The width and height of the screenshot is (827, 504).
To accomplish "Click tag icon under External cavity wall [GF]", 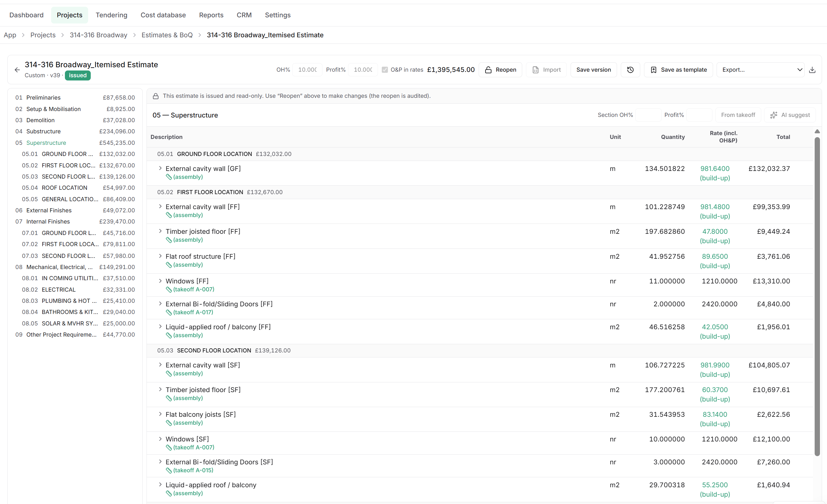I will [x=169, y=177].
